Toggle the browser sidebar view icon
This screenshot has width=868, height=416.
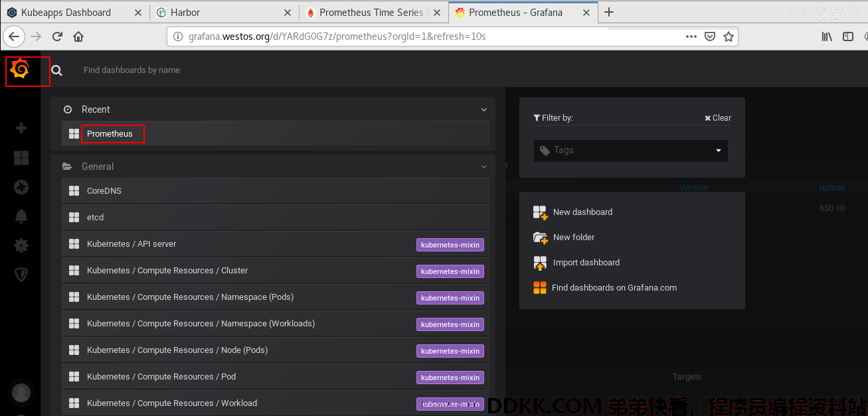click(x=848, y=36)
